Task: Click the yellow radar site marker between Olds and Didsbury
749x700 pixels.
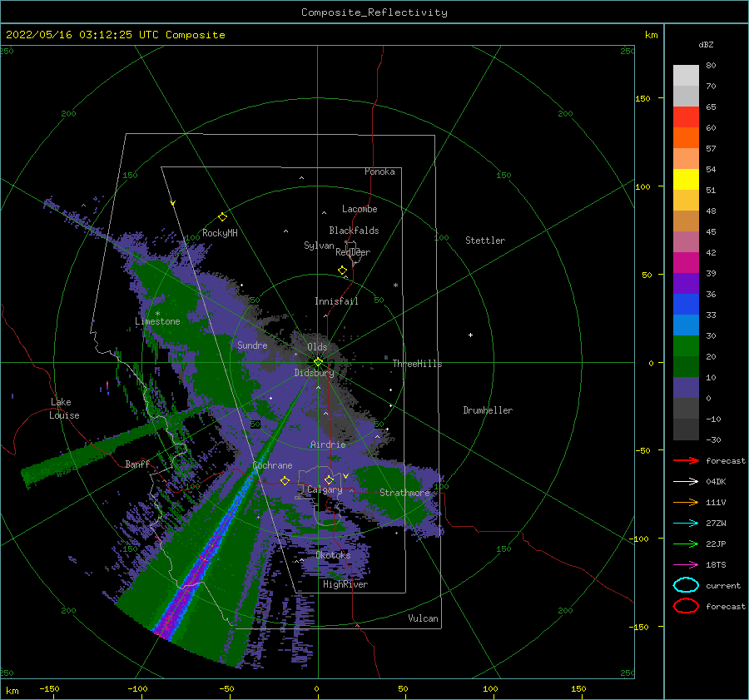Action: pos(318,362)
